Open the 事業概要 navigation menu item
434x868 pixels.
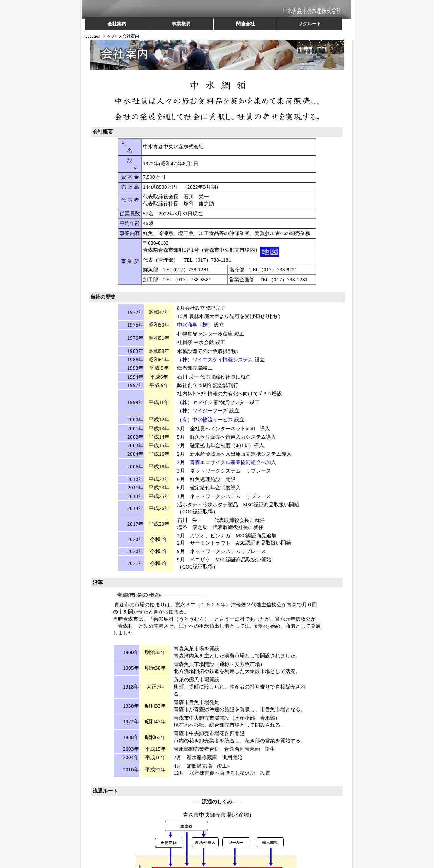click(x=181, y=24)
